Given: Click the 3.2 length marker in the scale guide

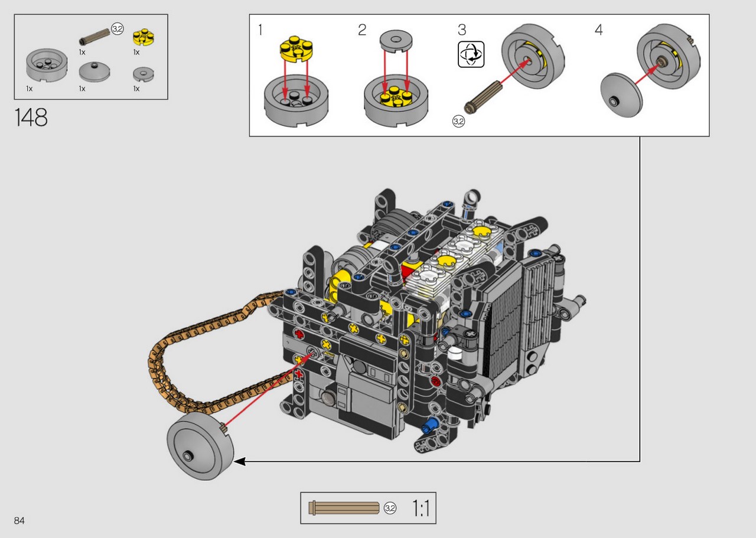Looking at the screenshot, I should 390,508.
